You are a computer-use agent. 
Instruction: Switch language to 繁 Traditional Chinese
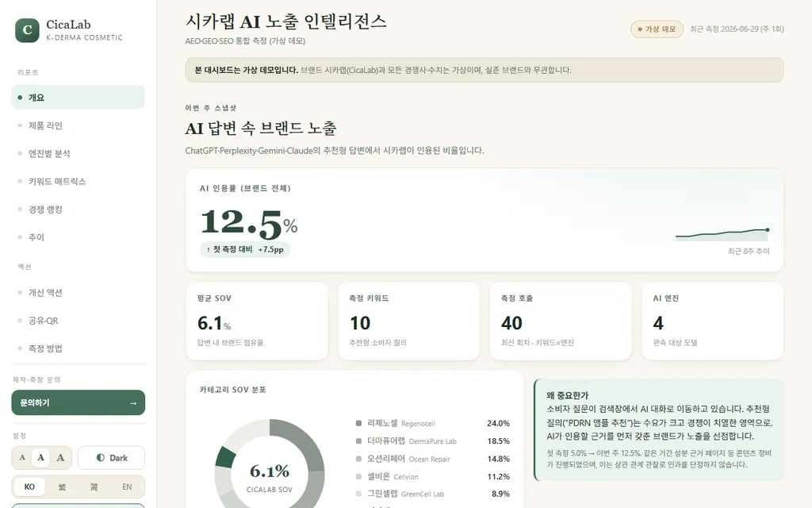tap(62, 487)
